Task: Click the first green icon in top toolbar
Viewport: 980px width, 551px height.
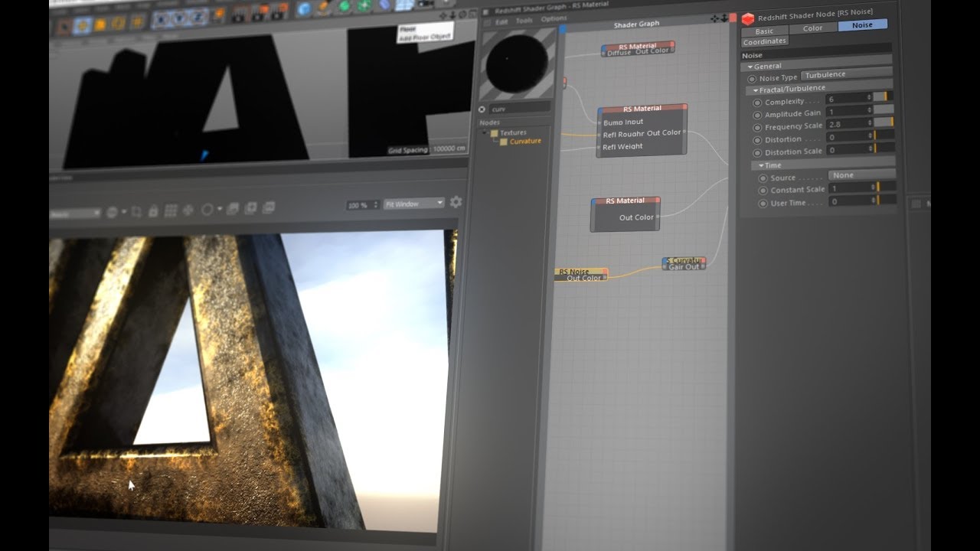Action: 345,7
